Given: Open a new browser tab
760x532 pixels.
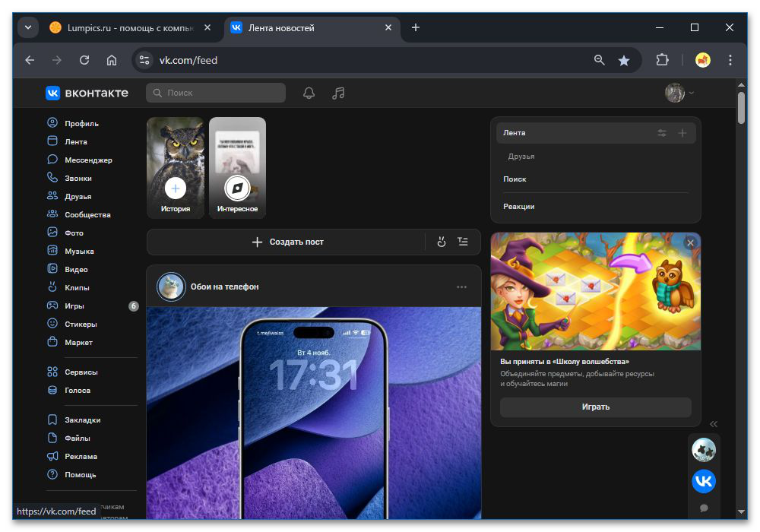Looking at the screenshot, I should (416, 27).
